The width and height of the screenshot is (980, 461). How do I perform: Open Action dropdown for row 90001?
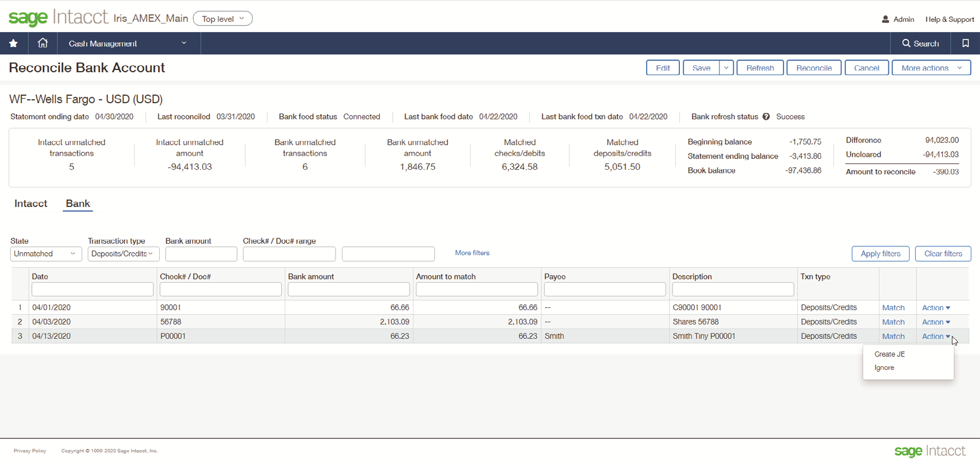936,307
